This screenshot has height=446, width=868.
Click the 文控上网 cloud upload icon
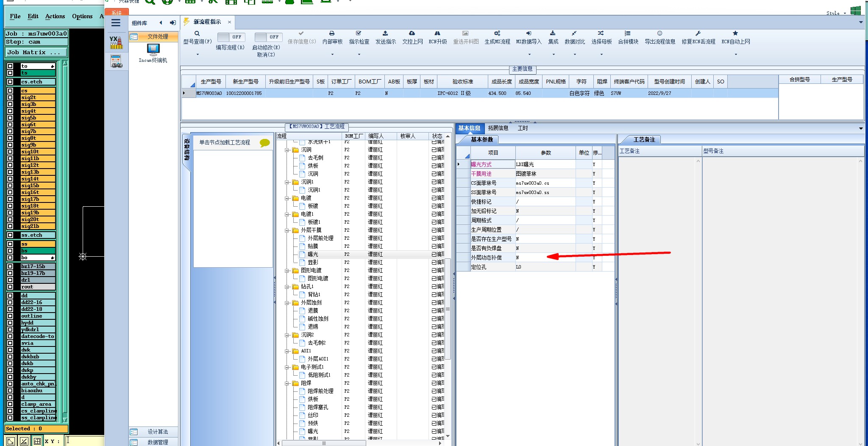click(x=412, y=33)
